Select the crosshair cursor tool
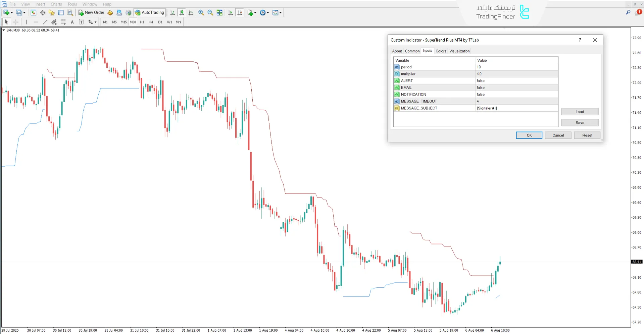 coord(16,22)
